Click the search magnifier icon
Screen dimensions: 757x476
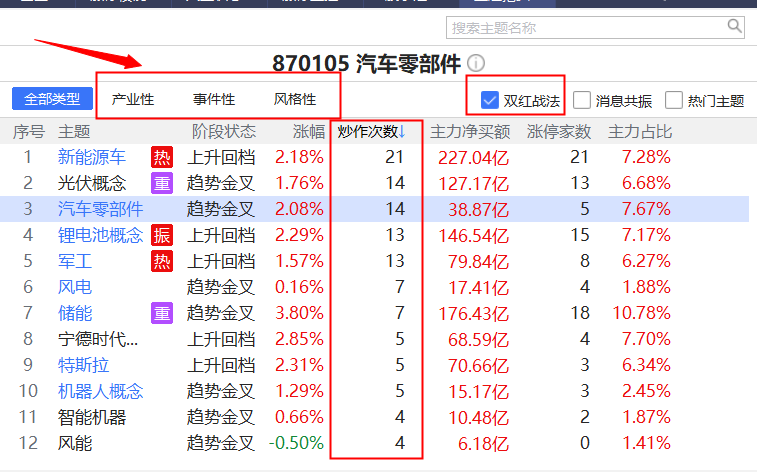pos(734,27)
